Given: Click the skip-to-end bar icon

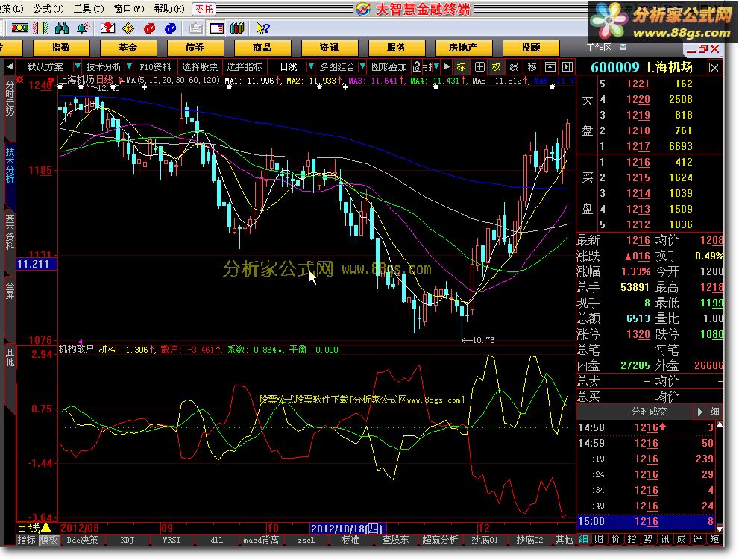Looking at the screenshot, I should click(x=567, y=67).
